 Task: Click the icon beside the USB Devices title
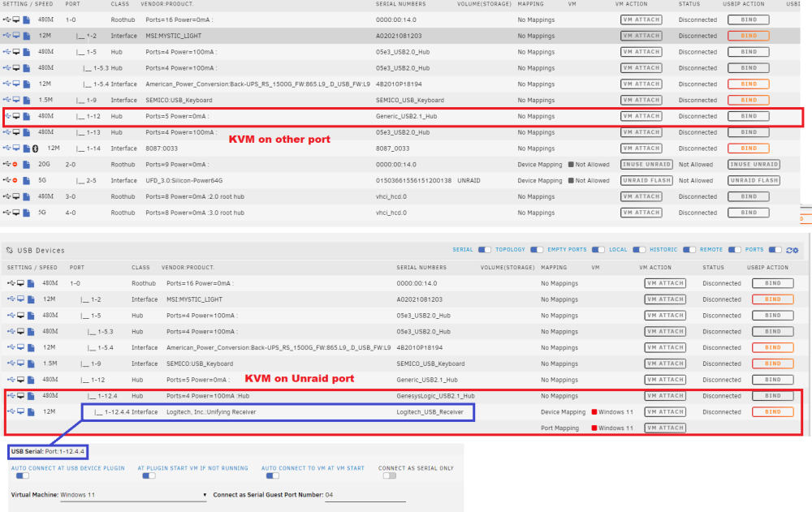[9, 250]
